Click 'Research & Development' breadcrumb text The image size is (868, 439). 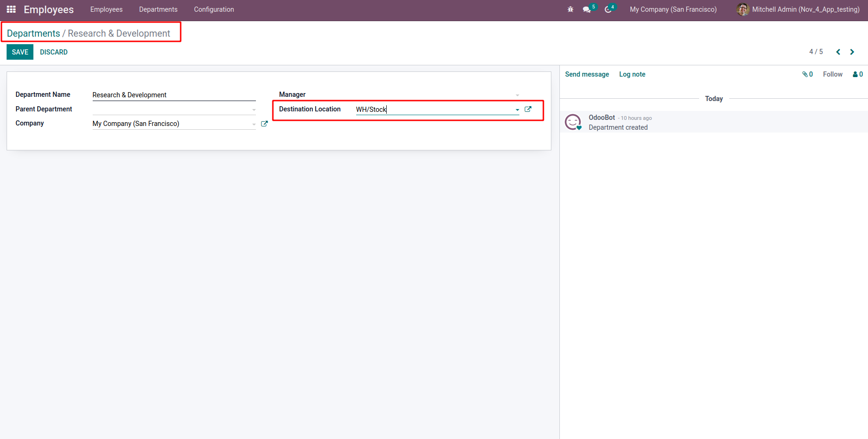click(x=119, y=33)
